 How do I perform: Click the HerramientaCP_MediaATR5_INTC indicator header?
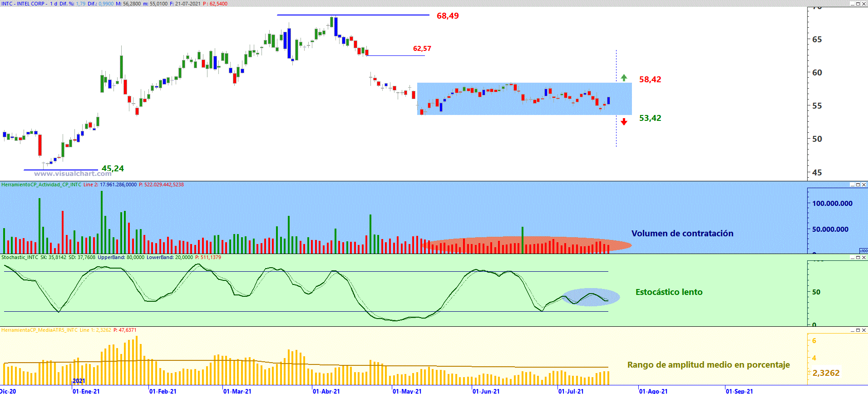tap(39, 330)
